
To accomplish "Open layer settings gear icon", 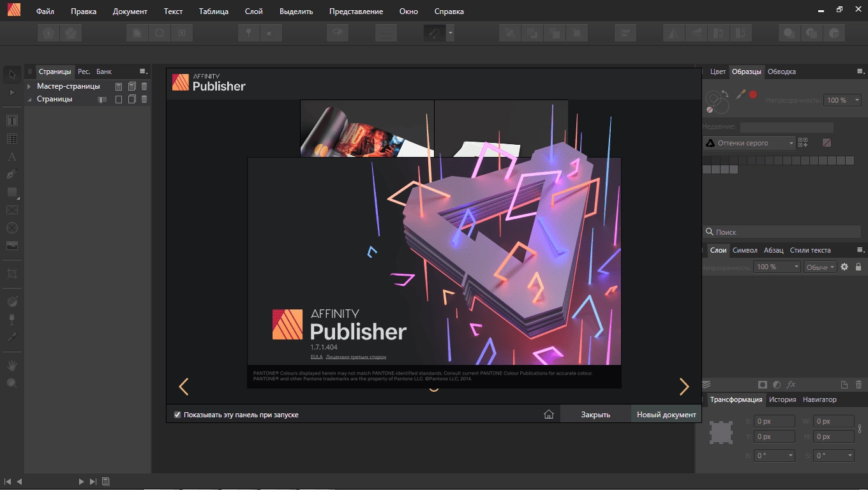I will 844,267.
